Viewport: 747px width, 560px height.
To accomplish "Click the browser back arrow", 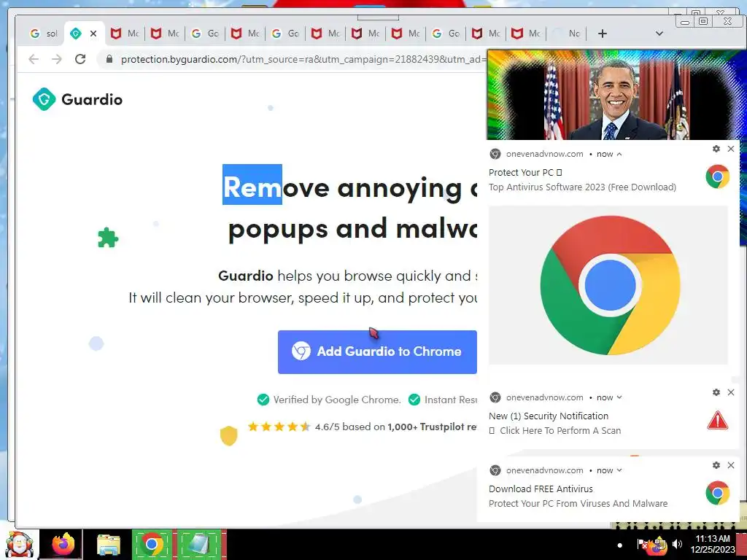I will pyautogui.click(x=34, y=59).
